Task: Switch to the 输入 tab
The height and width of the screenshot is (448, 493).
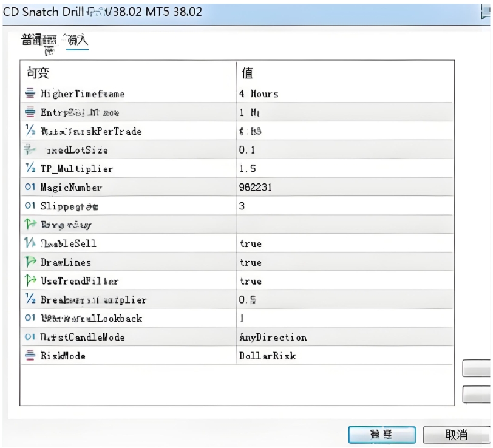Action: tap(77, 41)
